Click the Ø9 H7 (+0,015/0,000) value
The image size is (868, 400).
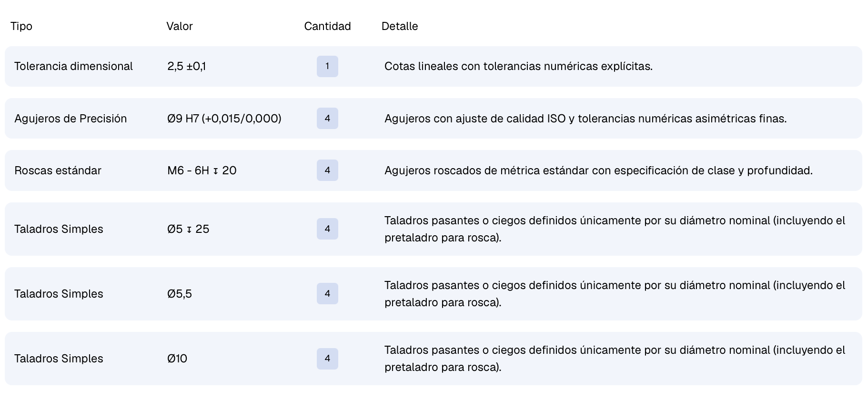(224, 119)
